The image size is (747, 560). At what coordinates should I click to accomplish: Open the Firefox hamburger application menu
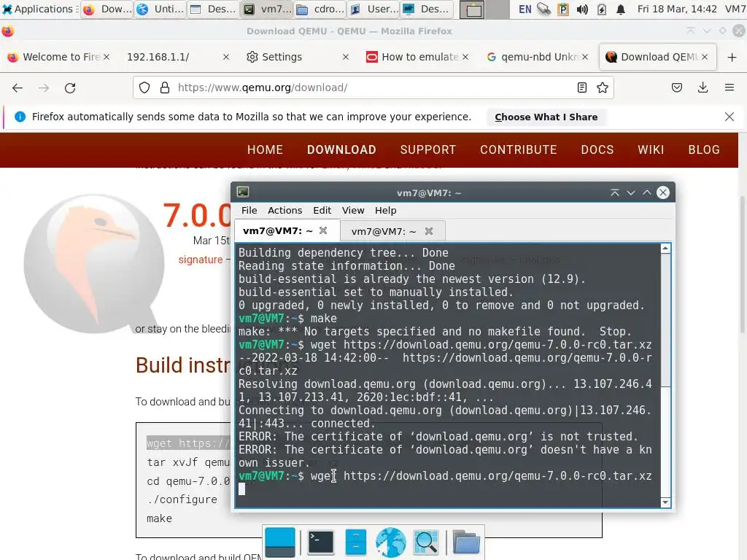click(x=729, y=87)
